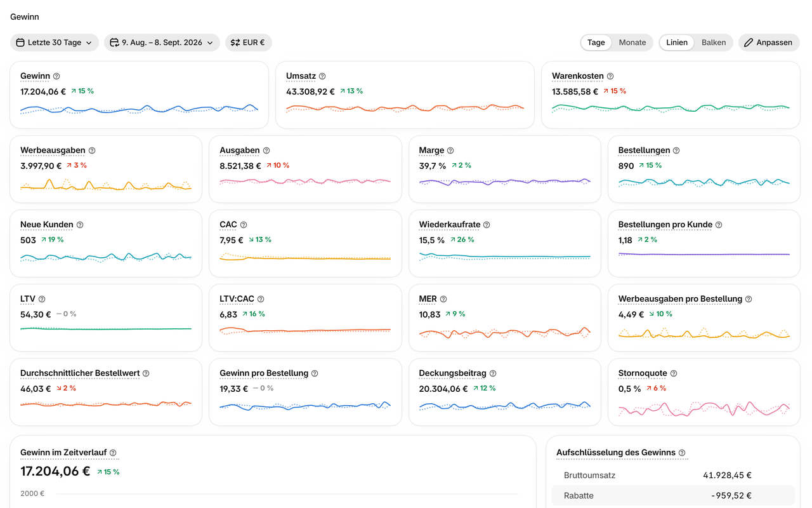
Task: Click the Durchschnittlicher Bestellwert info icon
Action: click(146, 373)
